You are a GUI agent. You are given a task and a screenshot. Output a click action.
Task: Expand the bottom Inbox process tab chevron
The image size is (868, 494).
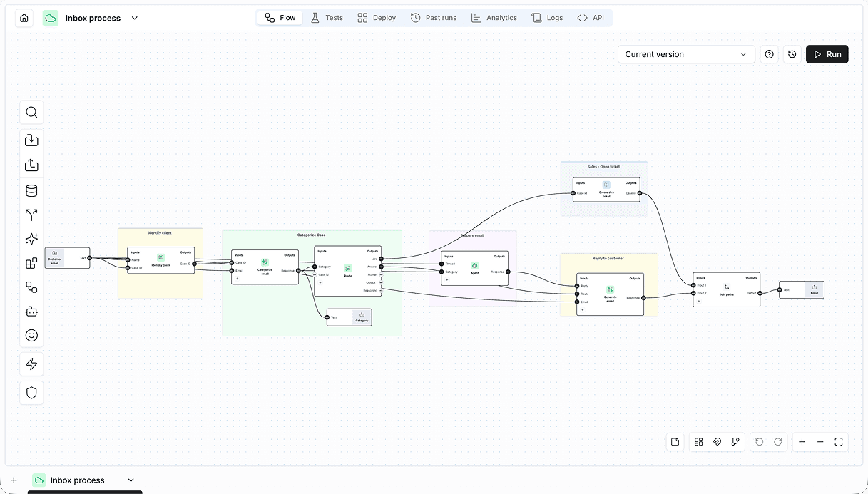[131, 480]
